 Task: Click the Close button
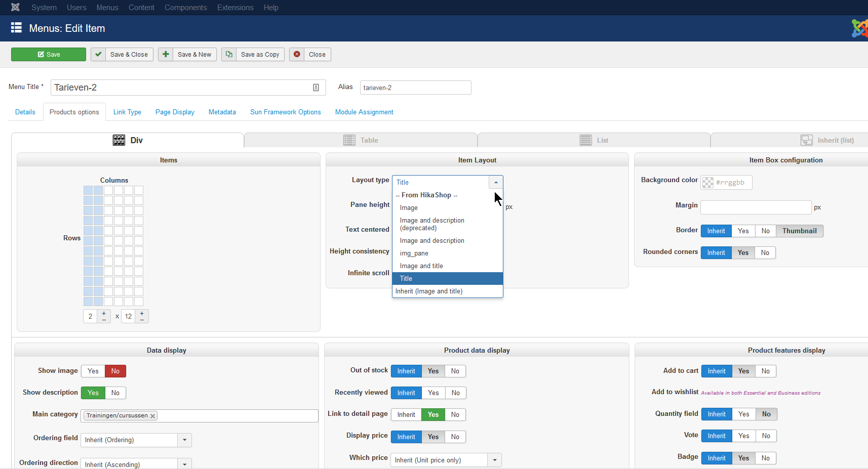pyautogui.click(x=310, y=55)
